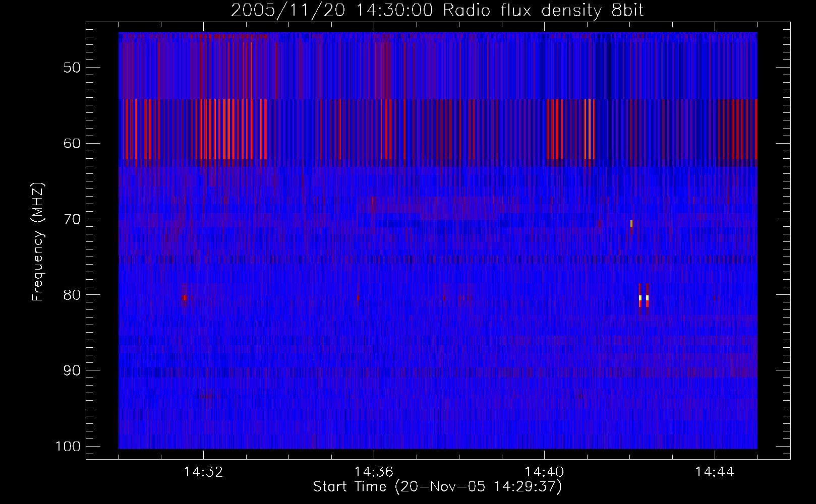The image size is (816, 504).
Task: Click the 14:32 time tick label
Action: [203, 472]
